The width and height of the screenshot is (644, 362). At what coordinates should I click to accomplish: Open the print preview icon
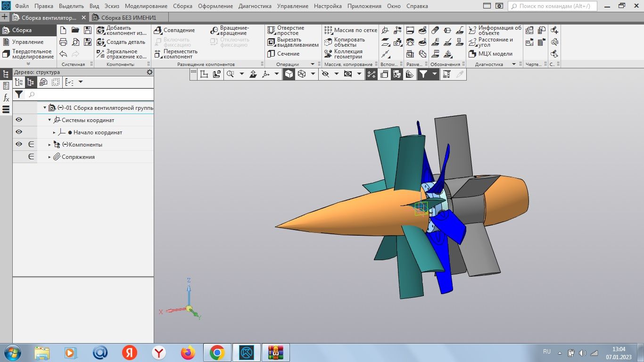point(75,42)
